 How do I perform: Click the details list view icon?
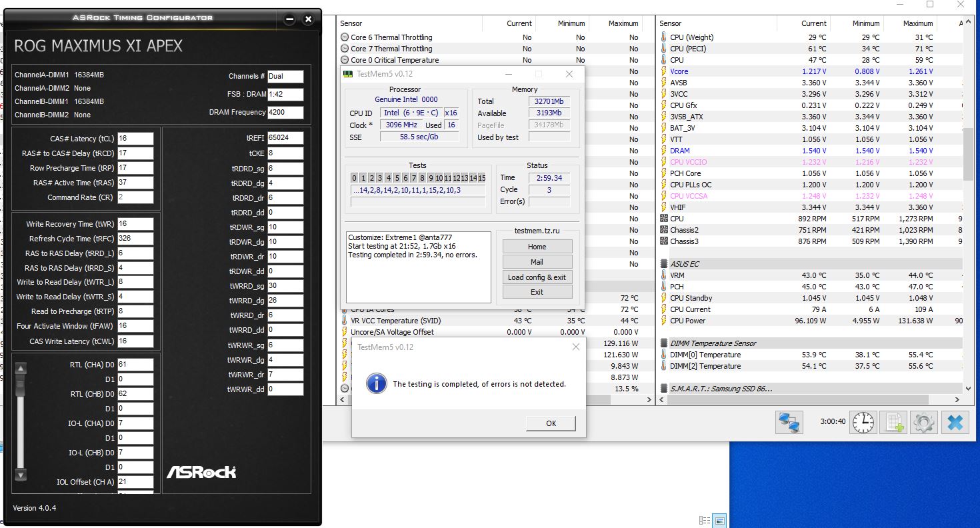click(705, 520)
